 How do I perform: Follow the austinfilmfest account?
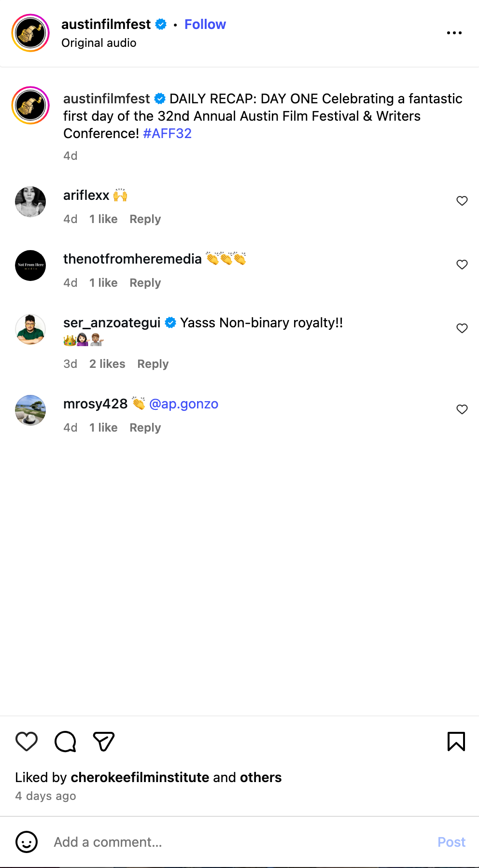click(205, 24)
